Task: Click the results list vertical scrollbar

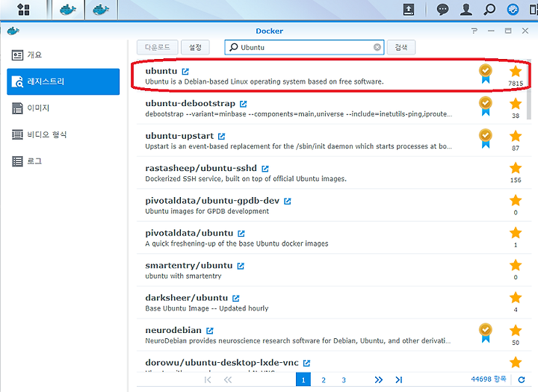Action: (529, 90)
